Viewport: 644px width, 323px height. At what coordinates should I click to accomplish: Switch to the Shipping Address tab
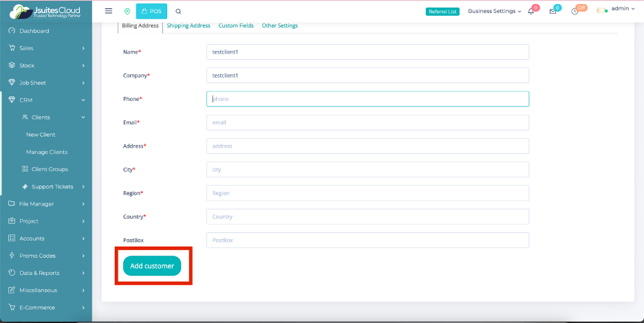coord(189,25)
